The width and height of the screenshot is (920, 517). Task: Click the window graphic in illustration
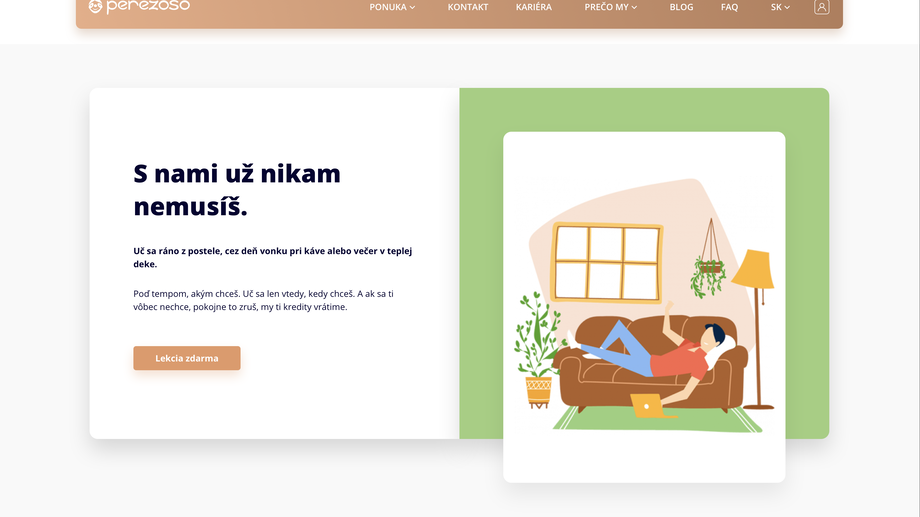click(607, 262)
